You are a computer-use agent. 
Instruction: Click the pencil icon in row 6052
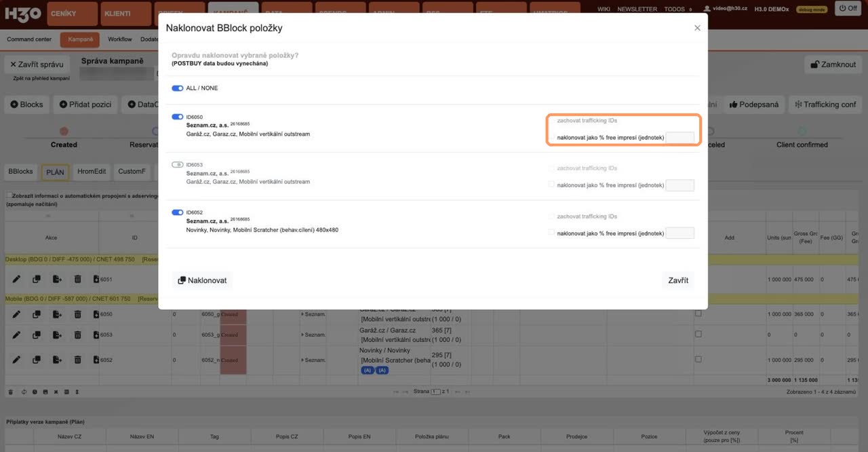(16, 360)
